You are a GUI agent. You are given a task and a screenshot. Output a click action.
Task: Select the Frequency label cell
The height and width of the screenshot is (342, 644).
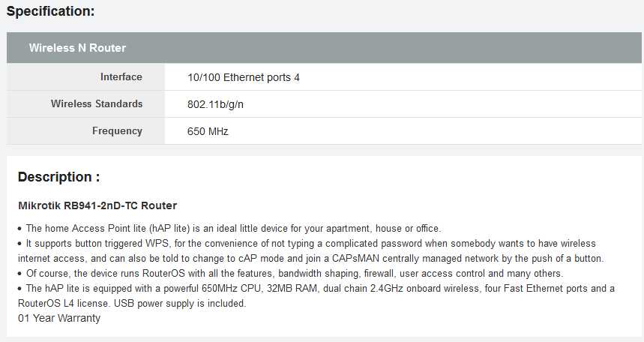pyautogui.click(x=117, y=131)
